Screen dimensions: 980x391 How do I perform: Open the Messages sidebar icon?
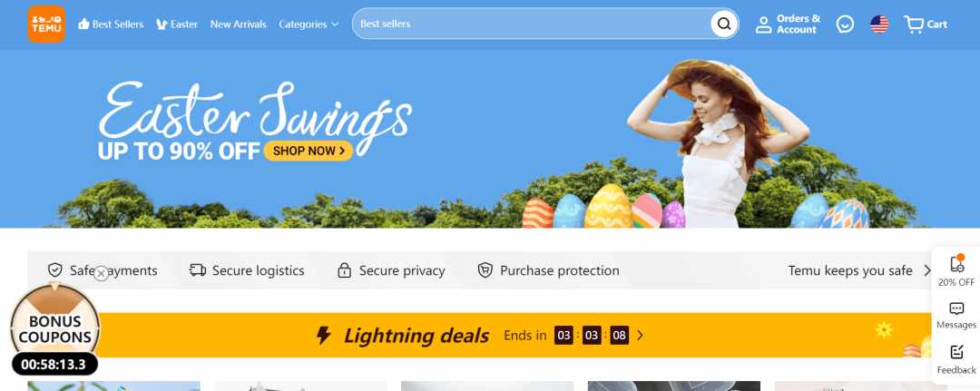pyautogui.click(x=956, y=316)
